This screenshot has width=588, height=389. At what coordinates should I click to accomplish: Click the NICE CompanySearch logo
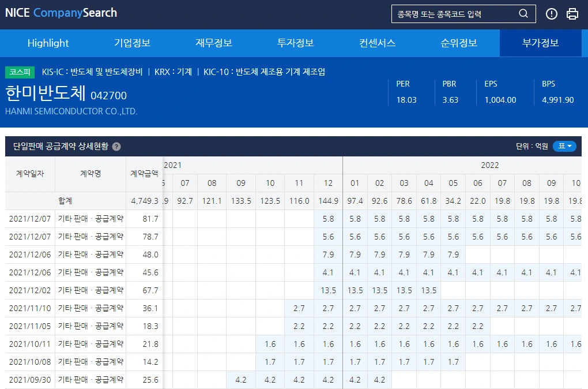(61, 13)
